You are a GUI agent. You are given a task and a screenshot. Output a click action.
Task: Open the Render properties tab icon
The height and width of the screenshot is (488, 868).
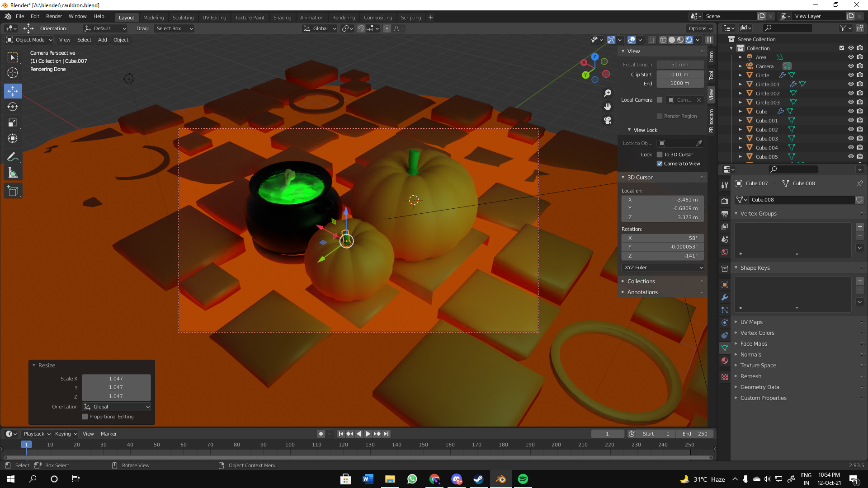click(725, 201)
